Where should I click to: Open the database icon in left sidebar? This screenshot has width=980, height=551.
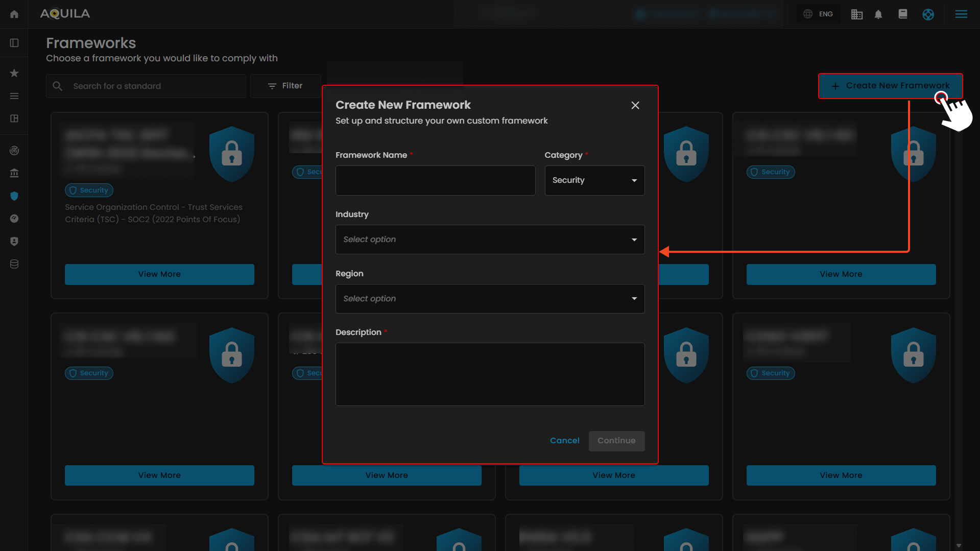[x=14, y=264]
